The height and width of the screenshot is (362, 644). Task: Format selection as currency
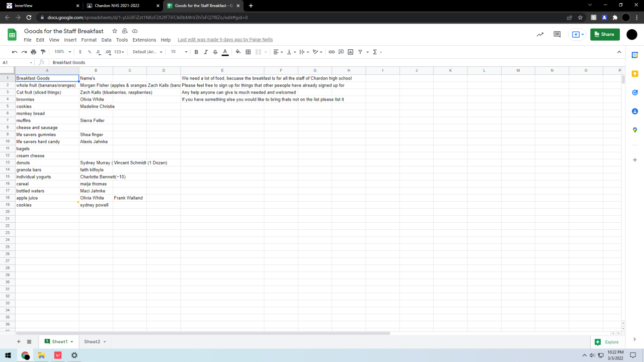pyautogui.click(x=80, y=52)
